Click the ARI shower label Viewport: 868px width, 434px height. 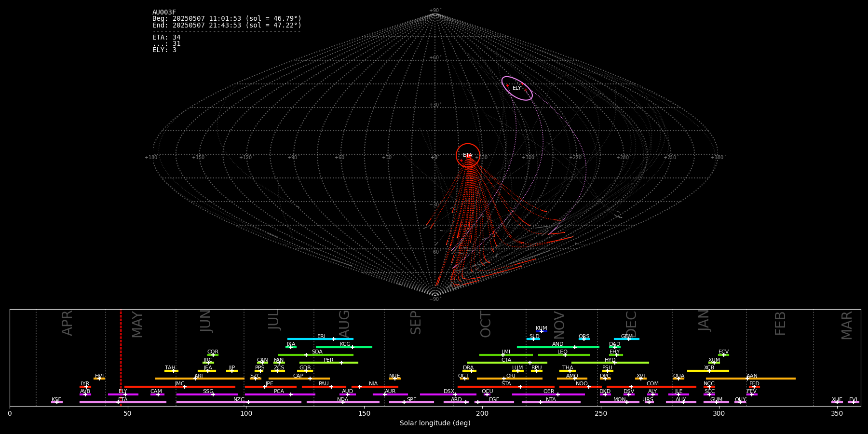199,376
